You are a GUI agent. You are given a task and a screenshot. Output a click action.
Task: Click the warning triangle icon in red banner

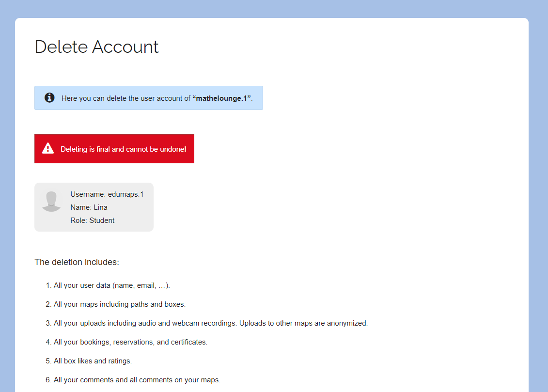(48, 149)
